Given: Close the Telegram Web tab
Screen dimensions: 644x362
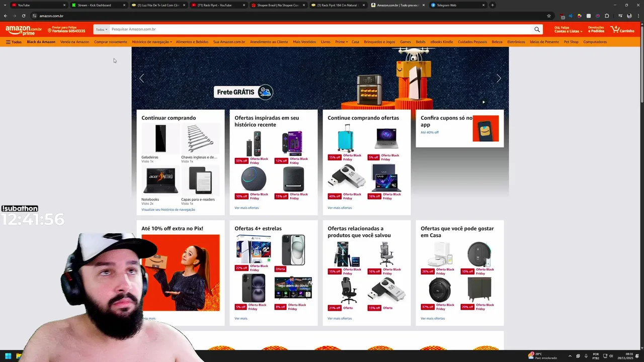Looking at the screenshot, I should [x=484, y=5].
